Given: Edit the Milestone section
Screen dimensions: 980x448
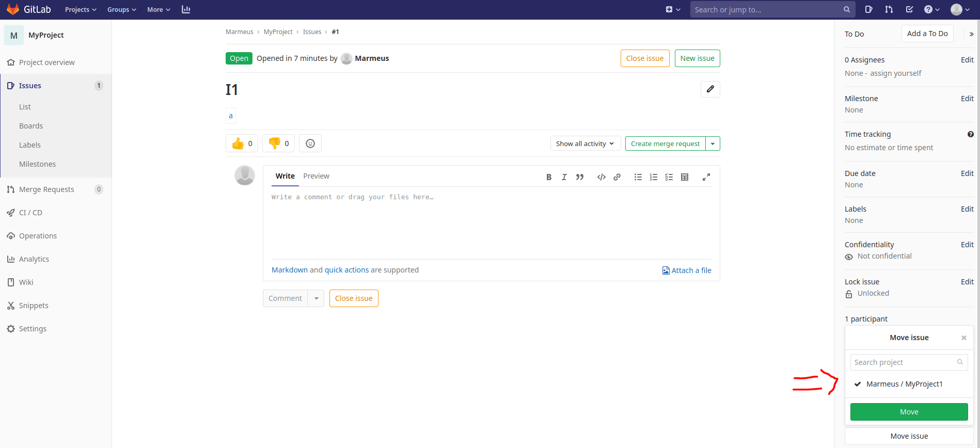Looking at the screenshot, I should click(x=967, y=99).
